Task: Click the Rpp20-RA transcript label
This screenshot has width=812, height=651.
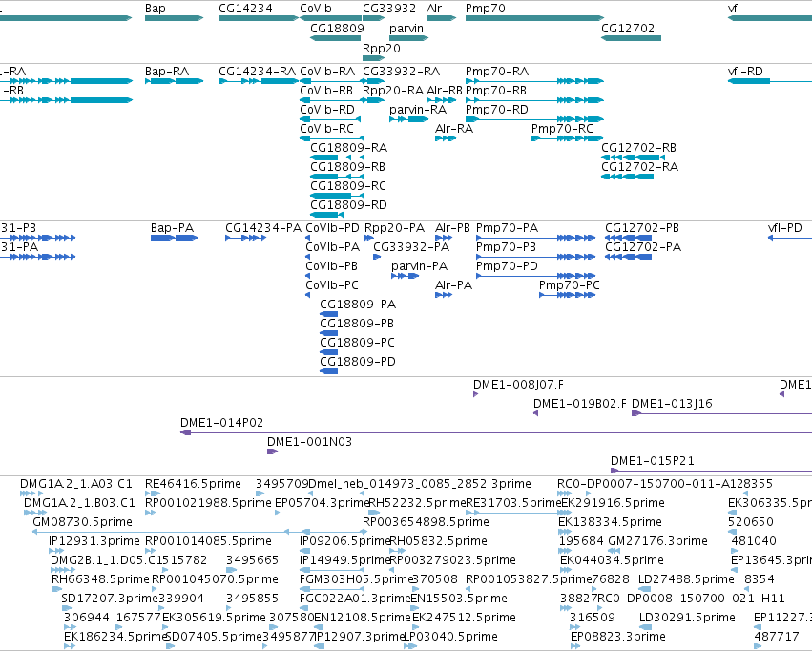Action: click(x=393, y=91)
